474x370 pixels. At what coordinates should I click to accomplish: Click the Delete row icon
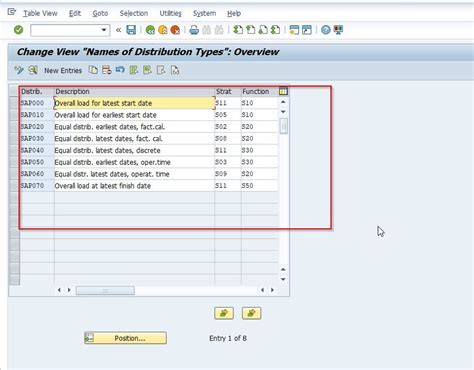click(x=107, y=70)
